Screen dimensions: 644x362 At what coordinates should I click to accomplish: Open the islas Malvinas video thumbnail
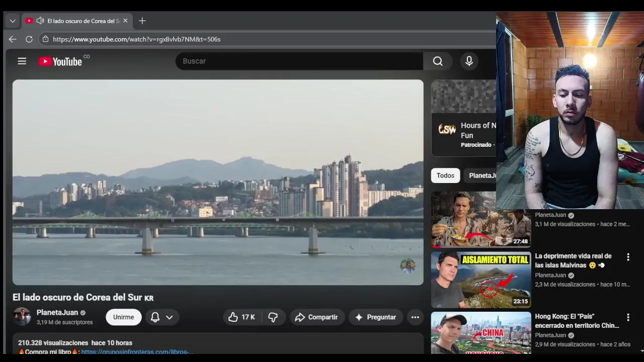[481, 280]
